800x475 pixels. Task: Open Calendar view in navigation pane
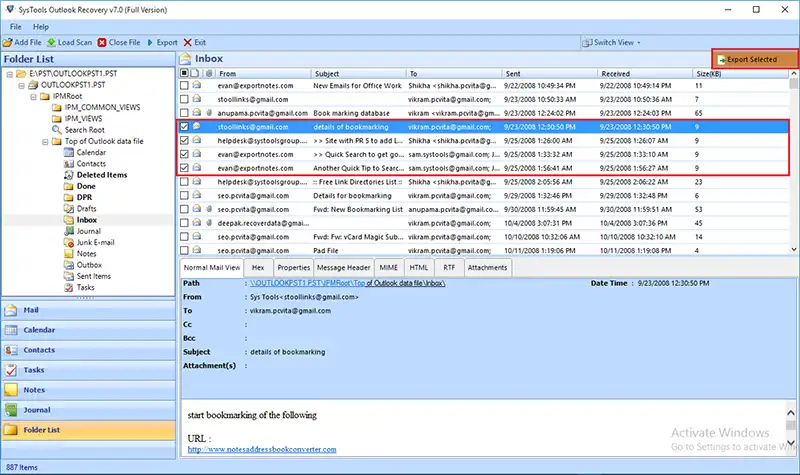coord(88,330)
